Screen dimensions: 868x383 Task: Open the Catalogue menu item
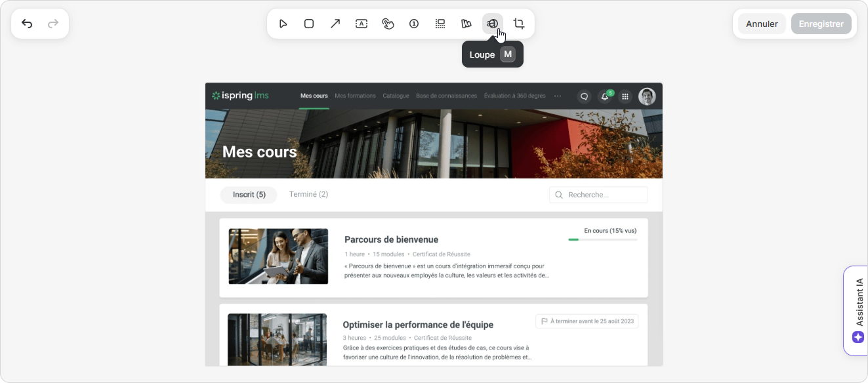(396, 96)
